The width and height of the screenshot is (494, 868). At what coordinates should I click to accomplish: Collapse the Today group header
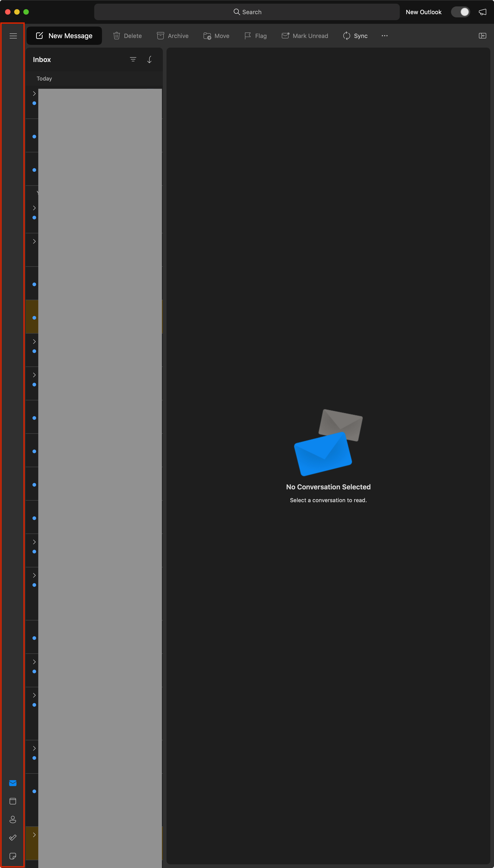click(x=44, y=79)
